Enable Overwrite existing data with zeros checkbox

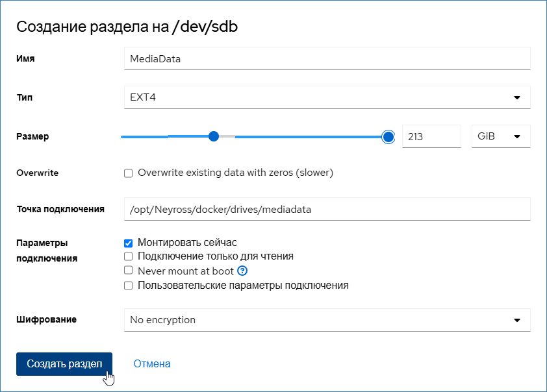pyautogui.click(x=129, y=173)
